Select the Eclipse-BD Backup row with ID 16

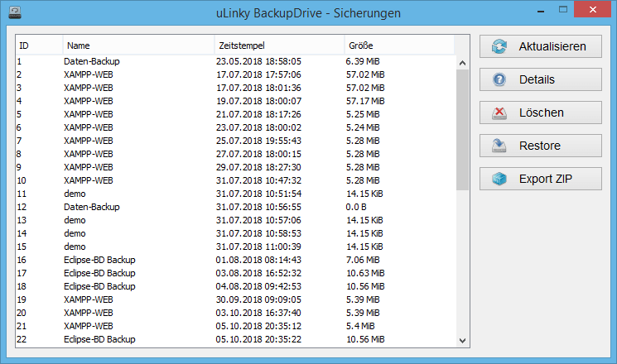coord(235,260)
